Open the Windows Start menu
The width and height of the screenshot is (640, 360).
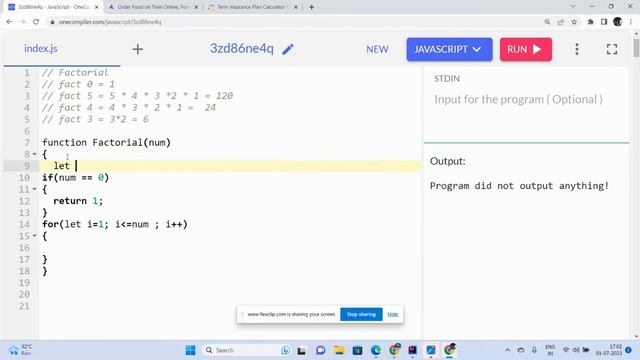(x=190, y=350)
